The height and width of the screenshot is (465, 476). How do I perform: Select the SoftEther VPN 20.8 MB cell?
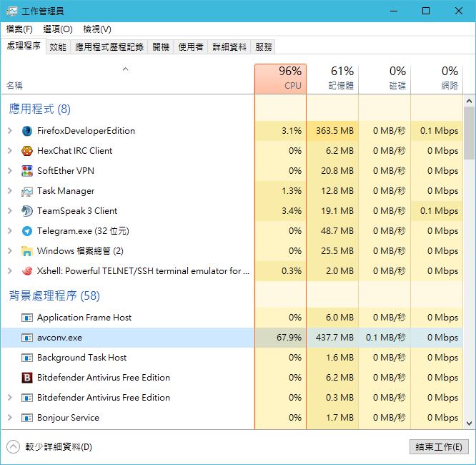[332, 171]
